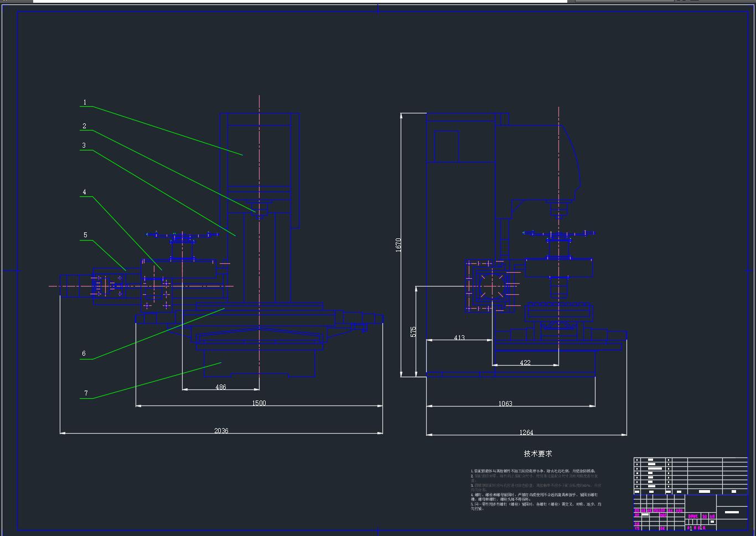Click the 1264 overall dimension text

[526, 432]
